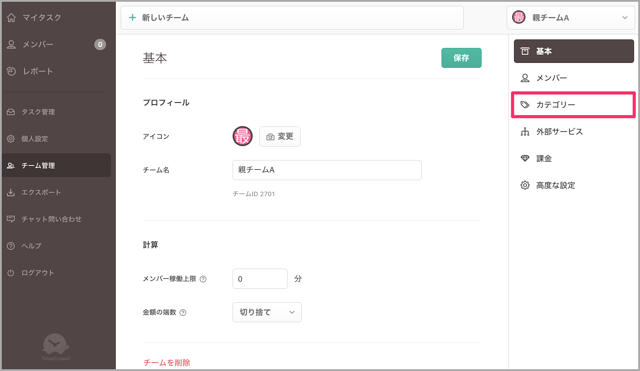Screen dimensions: 640x371
Task: Click the green 保存 button
Action: (x=461, y=58)
